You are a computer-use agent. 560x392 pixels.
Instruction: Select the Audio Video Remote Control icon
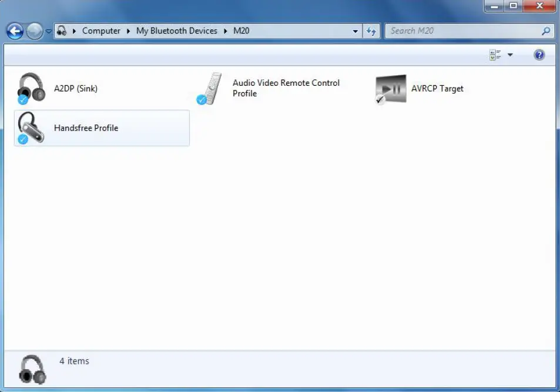tap(210, 88)
